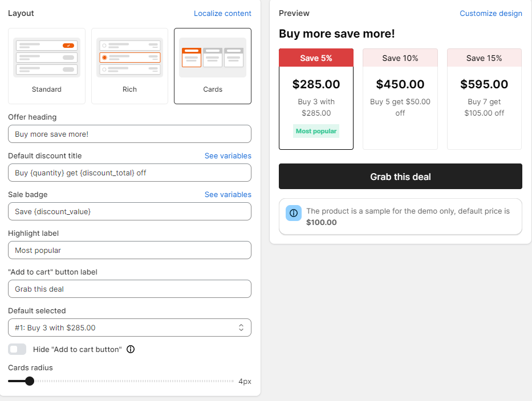Choose the Rich layout preview icon
This screenshot has width=532, height=401.
[129, 58]
